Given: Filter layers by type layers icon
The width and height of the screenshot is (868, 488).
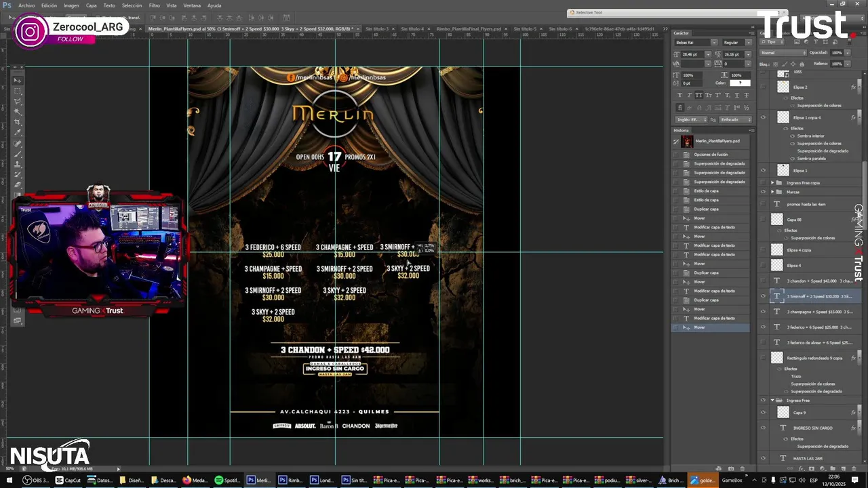Looking at the screenshot, I should (816, 42).
